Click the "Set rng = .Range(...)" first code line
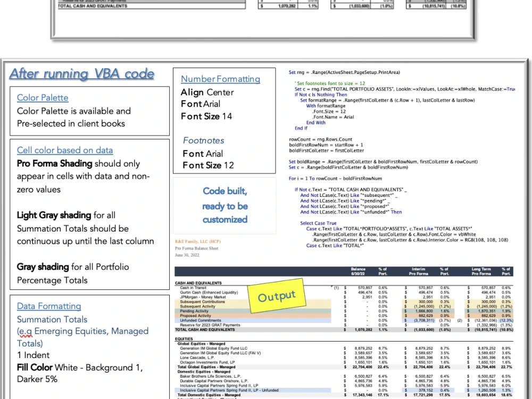532x399 pixels. (344, 72)
